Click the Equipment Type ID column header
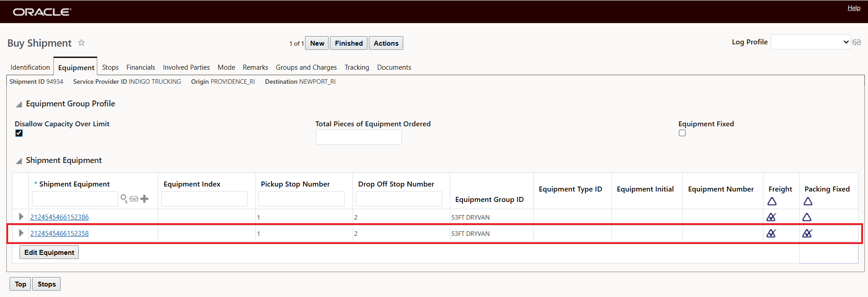The width and height of the screenshot is (868, 297). 570,189
